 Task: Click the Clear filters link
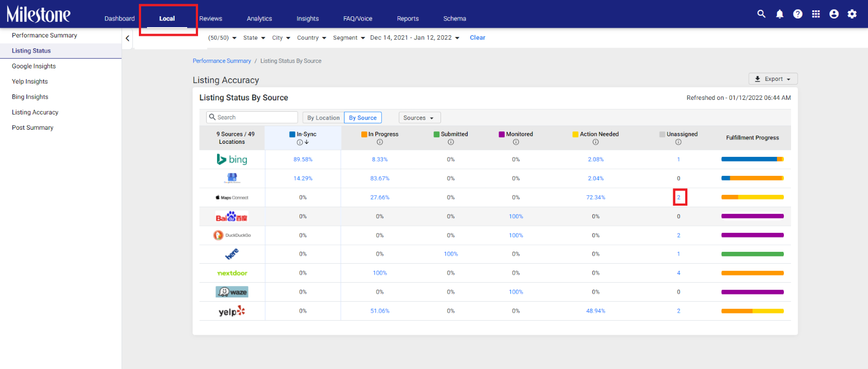point(477,38)
